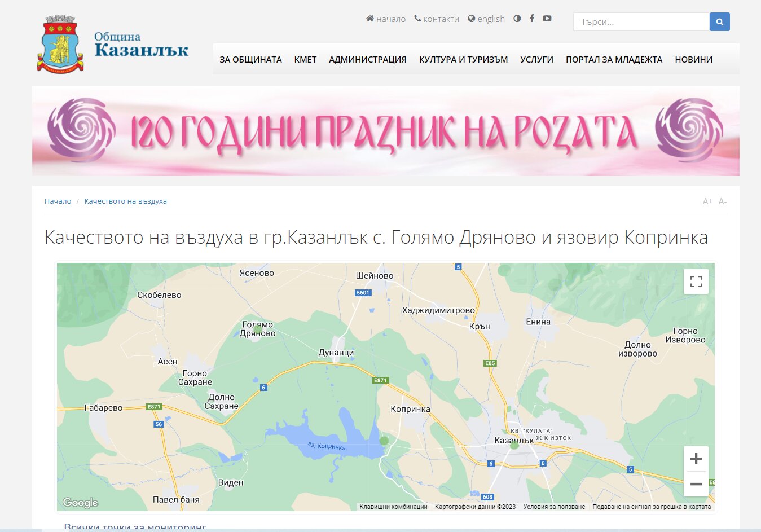Screen dimensions: 761x532
Task: Zoom out on the map
Action: 696,484
